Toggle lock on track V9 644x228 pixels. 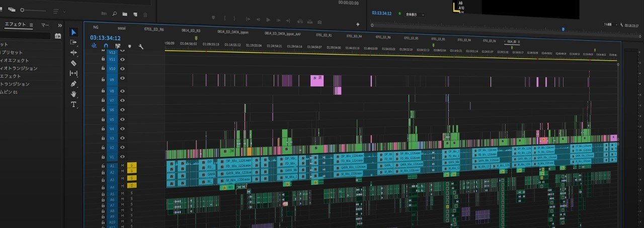(x=103, y=79)
